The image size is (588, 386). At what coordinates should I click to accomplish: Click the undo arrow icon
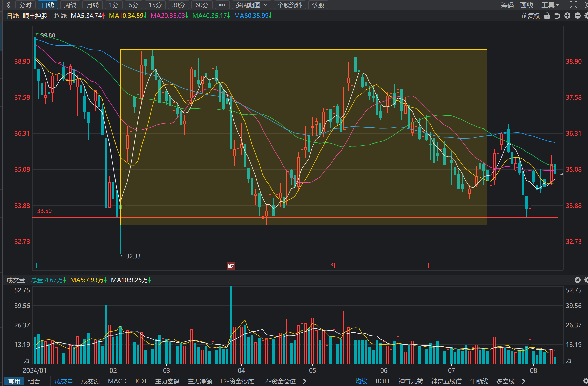557,16
